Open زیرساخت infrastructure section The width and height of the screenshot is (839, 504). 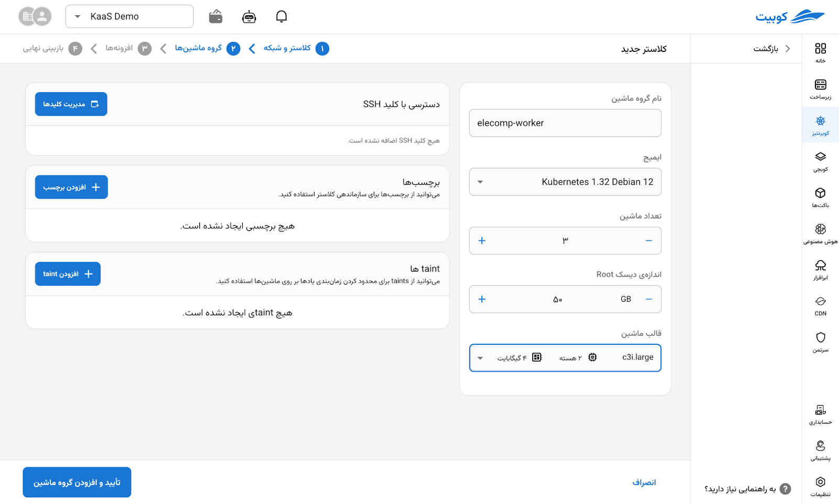(820, 89)
